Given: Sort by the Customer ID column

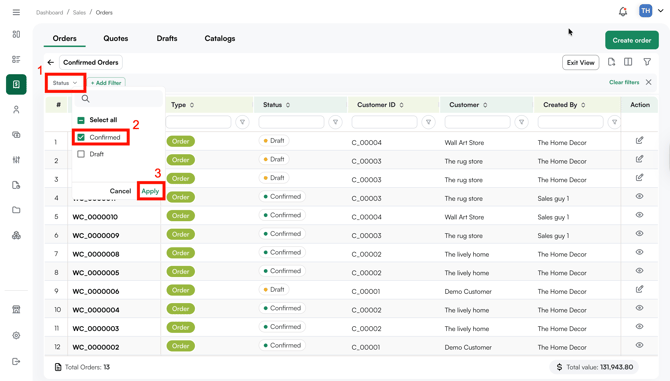Looking at the screenshot, I should point(401,105).
